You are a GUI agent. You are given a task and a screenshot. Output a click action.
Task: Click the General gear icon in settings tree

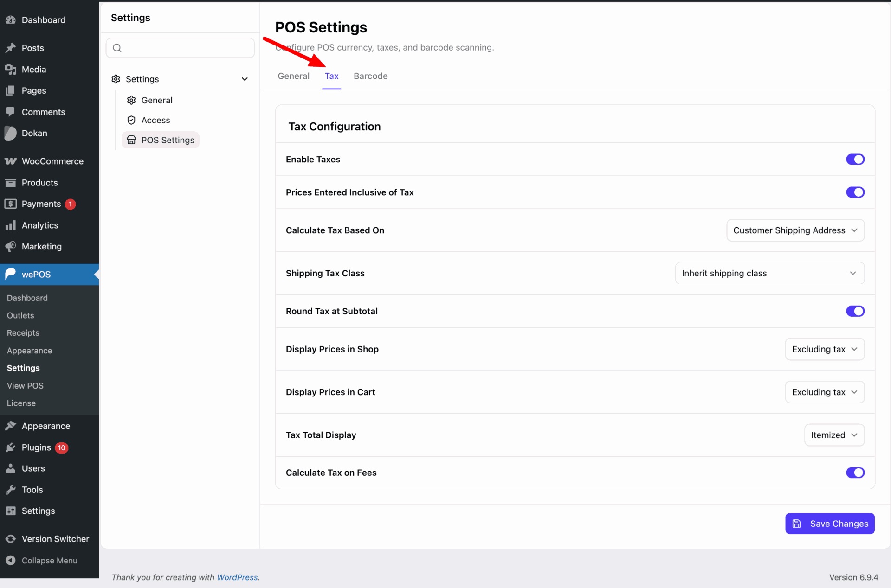(x=131, y=100)
